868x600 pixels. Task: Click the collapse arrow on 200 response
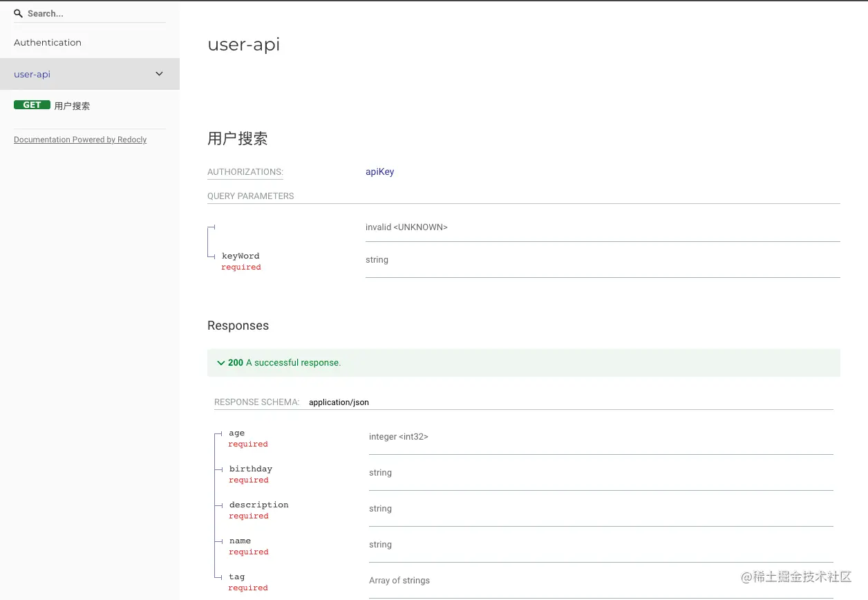(220, 362)
